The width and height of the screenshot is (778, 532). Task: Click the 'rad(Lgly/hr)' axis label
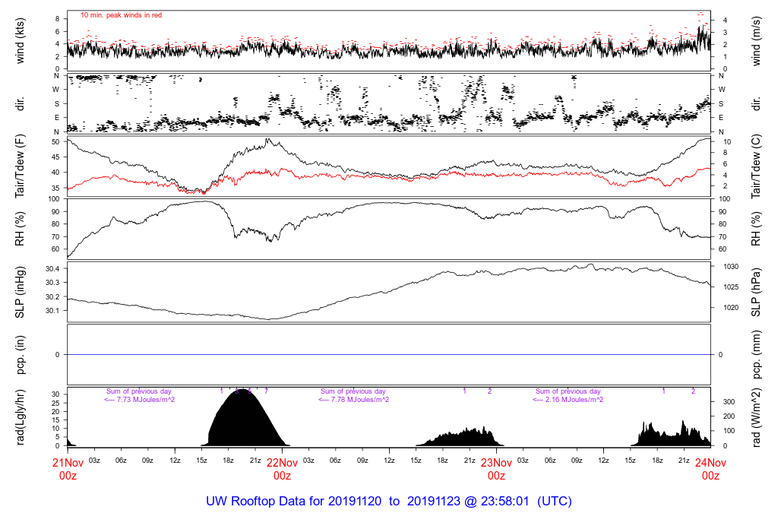coord(21,416)
